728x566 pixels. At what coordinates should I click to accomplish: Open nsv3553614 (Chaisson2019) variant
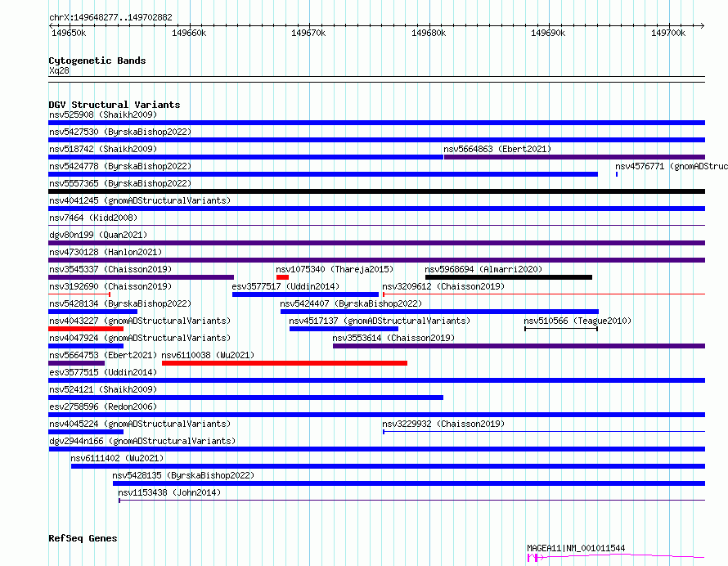point(393,338)
